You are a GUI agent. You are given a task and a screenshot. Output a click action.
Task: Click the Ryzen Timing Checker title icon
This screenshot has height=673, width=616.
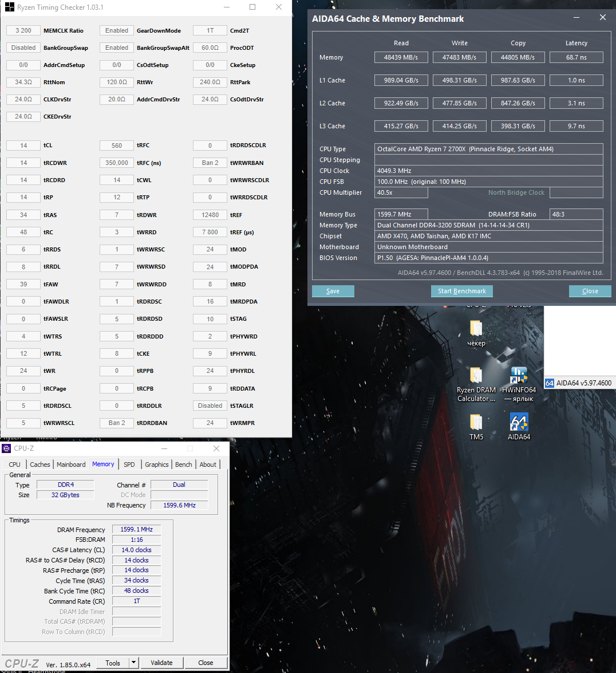click(x=9, y=7)
